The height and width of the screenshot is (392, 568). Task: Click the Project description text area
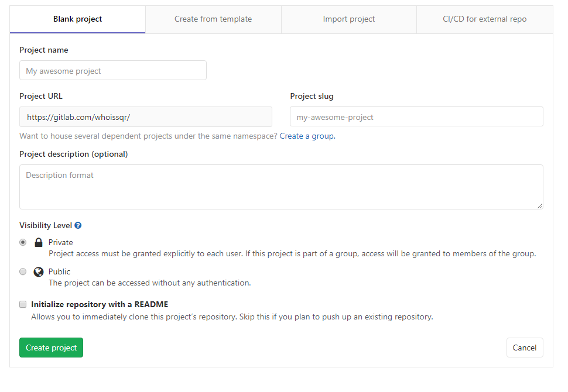281,187
